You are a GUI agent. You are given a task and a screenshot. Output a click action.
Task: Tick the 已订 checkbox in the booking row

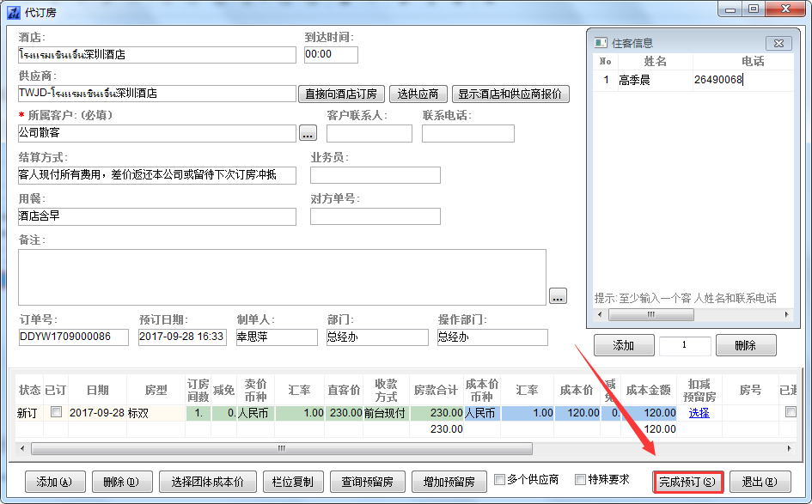tap(56, 412)
